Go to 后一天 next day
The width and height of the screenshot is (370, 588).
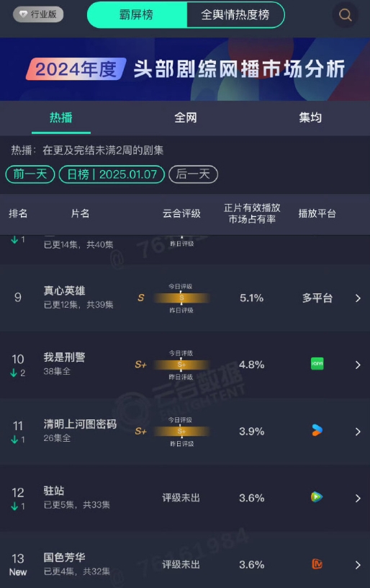[x=193, y=174]
